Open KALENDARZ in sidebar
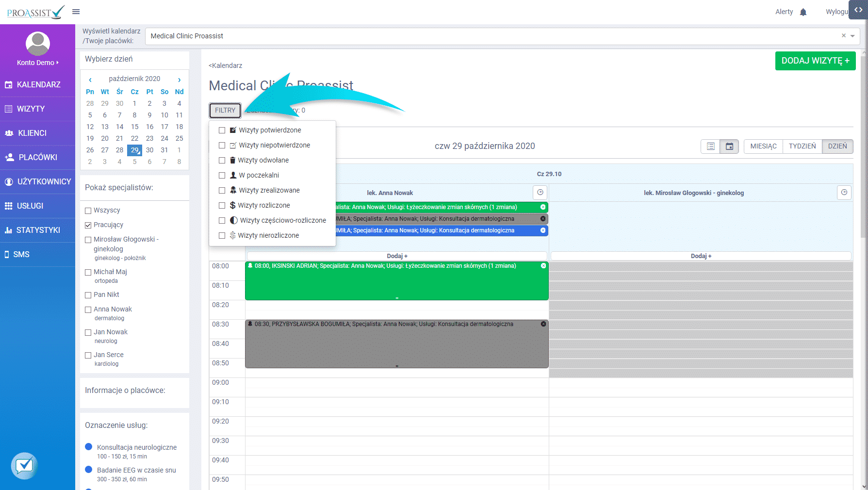 point(38,84)
